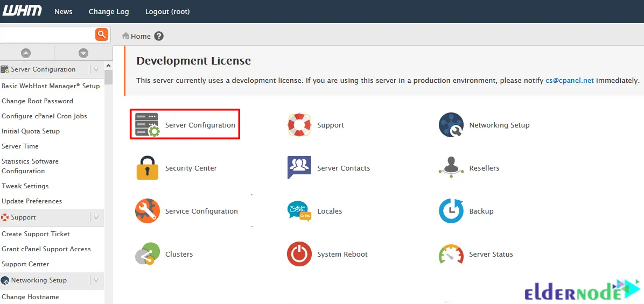Open Basic WebHost Manager Setup in sidebar
Image resolution: width=644 pixels, height=304 pixels.
tap(51, 86)
